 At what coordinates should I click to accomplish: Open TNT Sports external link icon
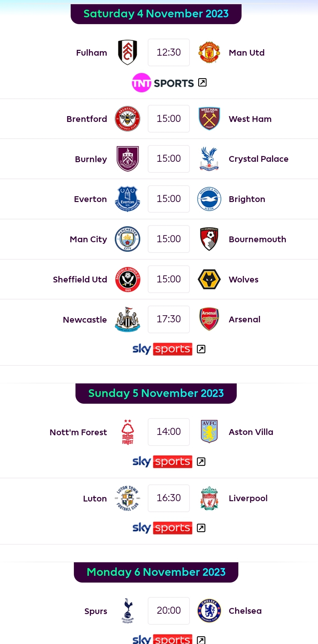(202, 83)
